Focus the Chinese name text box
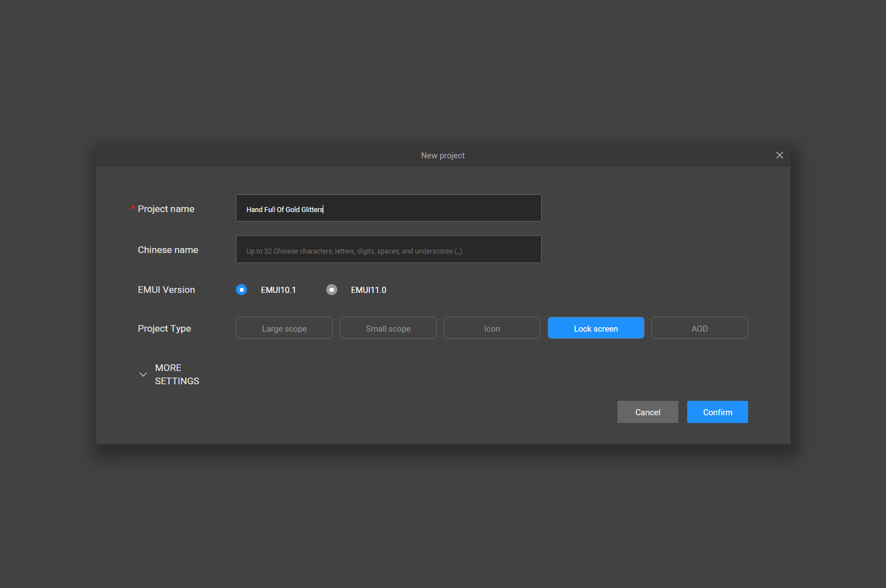886x588 pixels. (x=388, y=250)
